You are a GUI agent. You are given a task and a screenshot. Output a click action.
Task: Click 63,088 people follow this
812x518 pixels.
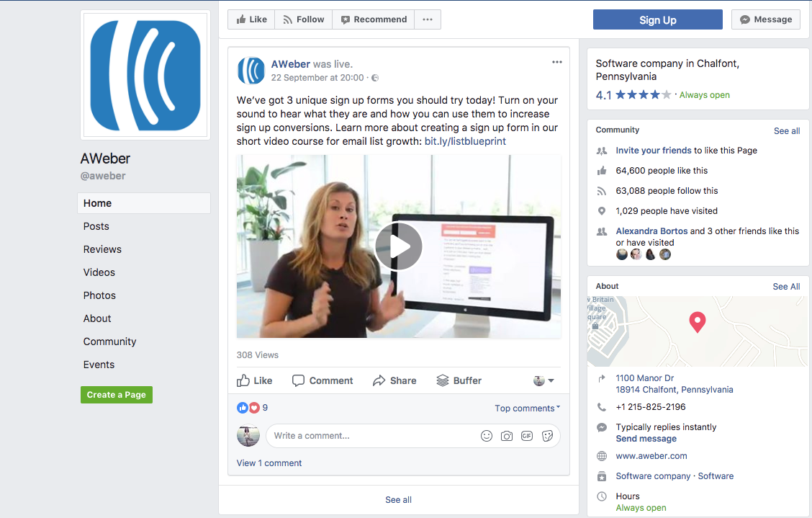click(667, 191)
